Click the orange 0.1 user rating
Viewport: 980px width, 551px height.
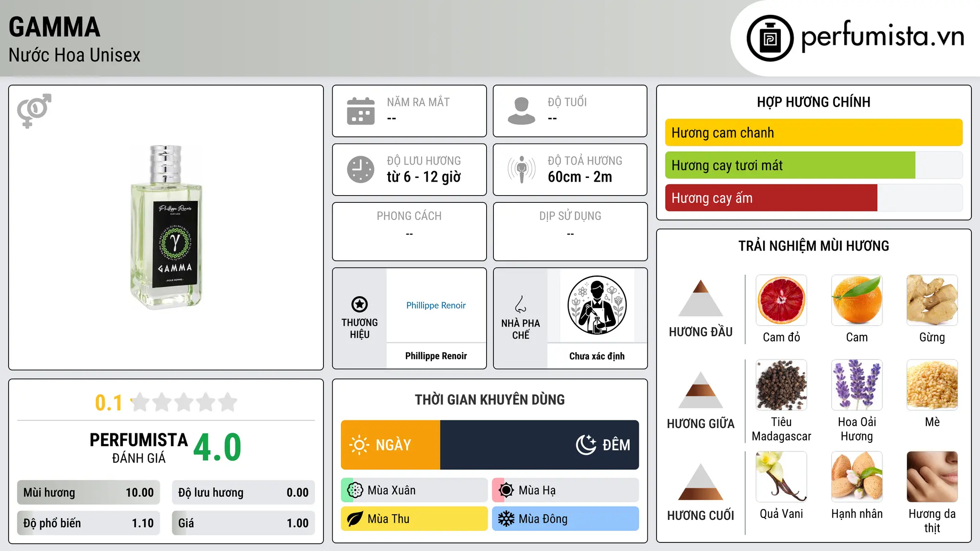click(109, 403)
